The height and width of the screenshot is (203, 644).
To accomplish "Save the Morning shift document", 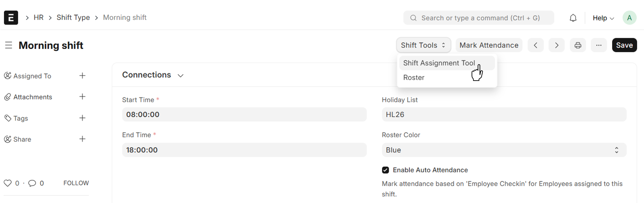I will click(x=624, y=45).
